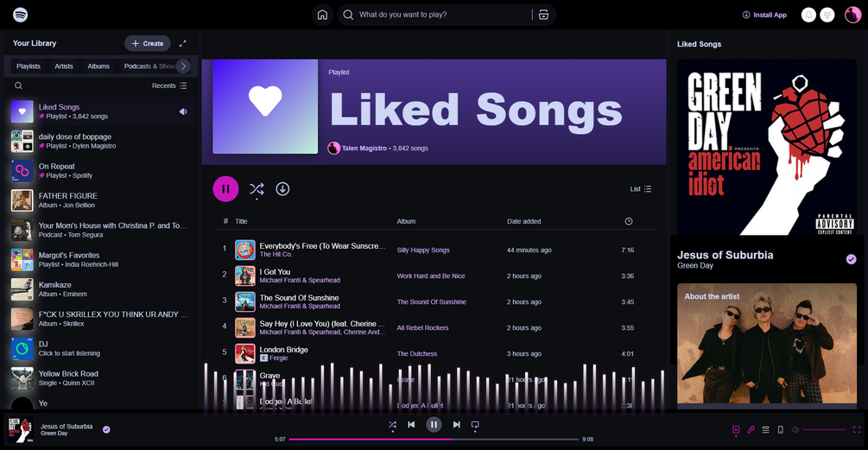This screenshot has width=868, height=450.
Task: Open DJ Click to start listening
Action: [x=101, y=349]
